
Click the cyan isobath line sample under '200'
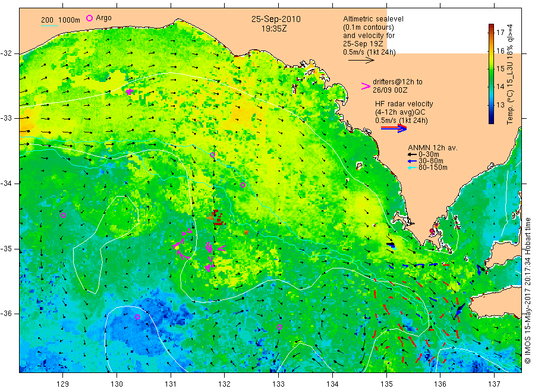tap(49, 26)
